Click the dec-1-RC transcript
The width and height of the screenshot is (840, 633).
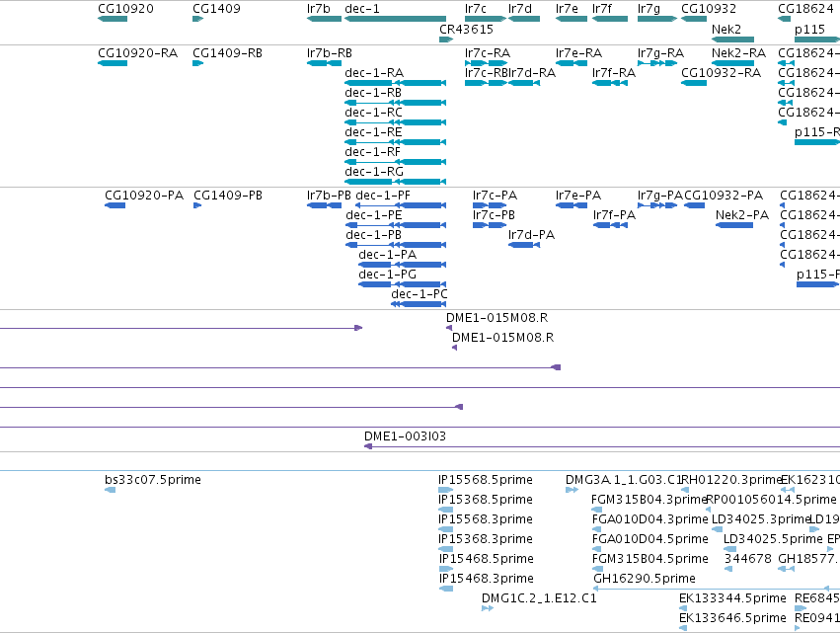[396, 122]
